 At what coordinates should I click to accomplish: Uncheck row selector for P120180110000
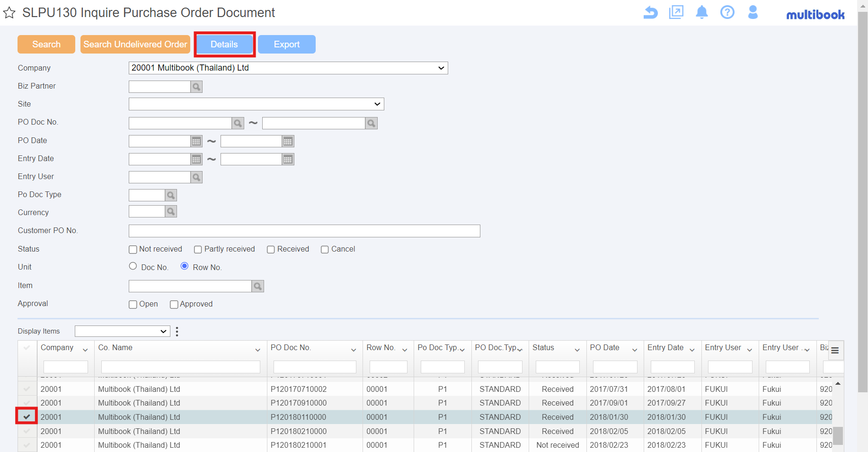click(27, 417)
